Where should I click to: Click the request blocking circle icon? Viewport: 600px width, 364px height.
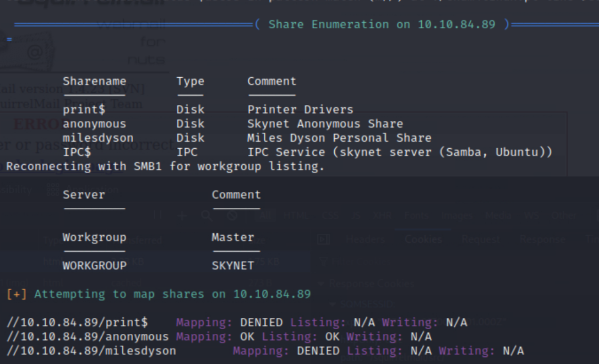coord(232,216)
